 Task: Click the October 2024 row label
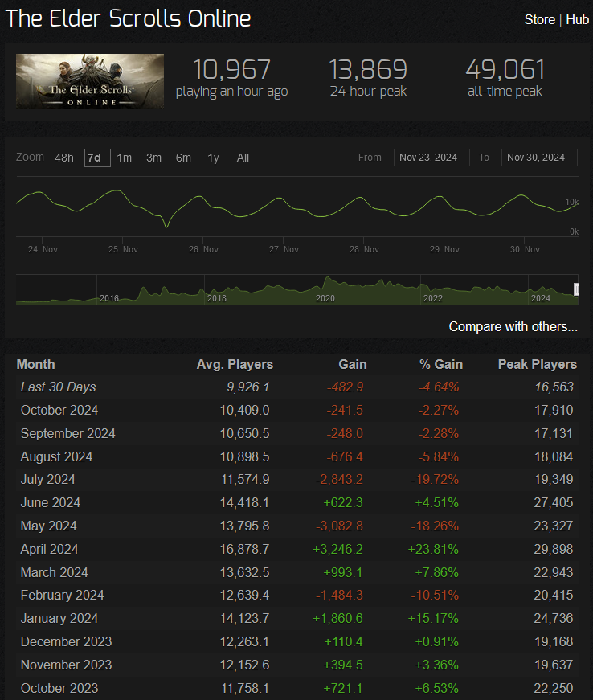point(59,410)
